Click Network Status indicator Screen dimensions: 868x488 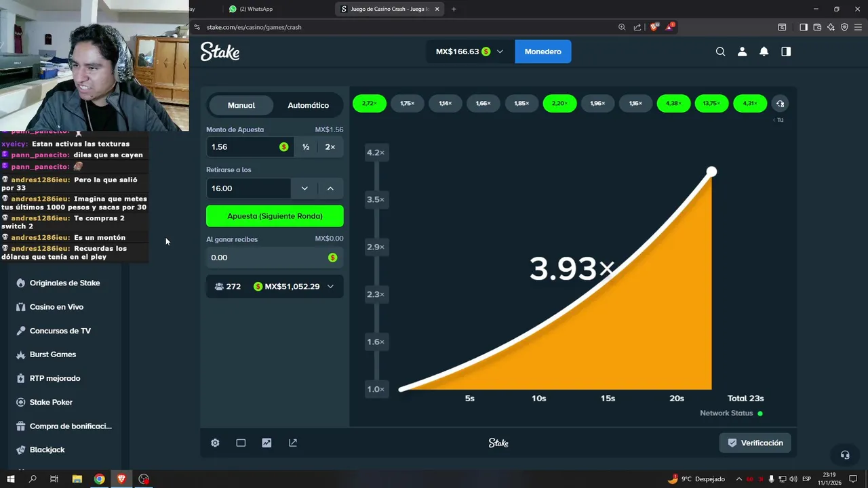[x=731, y=413]
